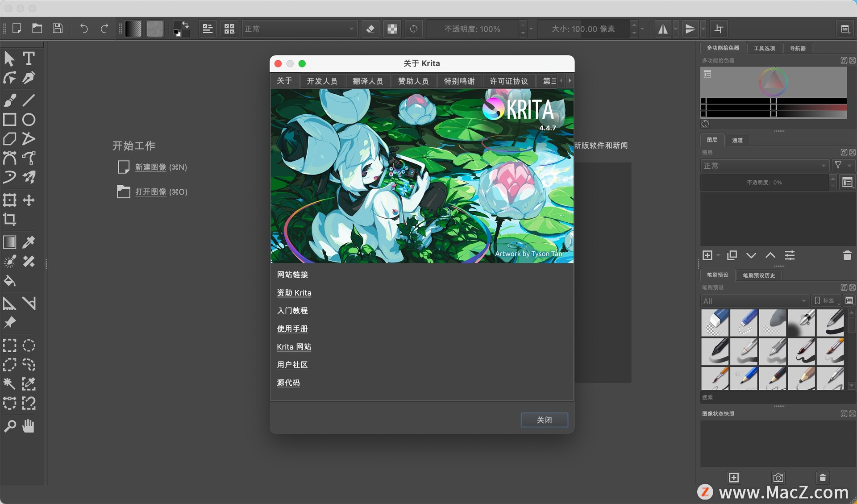Click the triangle color selector in the picker
Viewport: 857px width, 504px height.
[x=773, y=83]
